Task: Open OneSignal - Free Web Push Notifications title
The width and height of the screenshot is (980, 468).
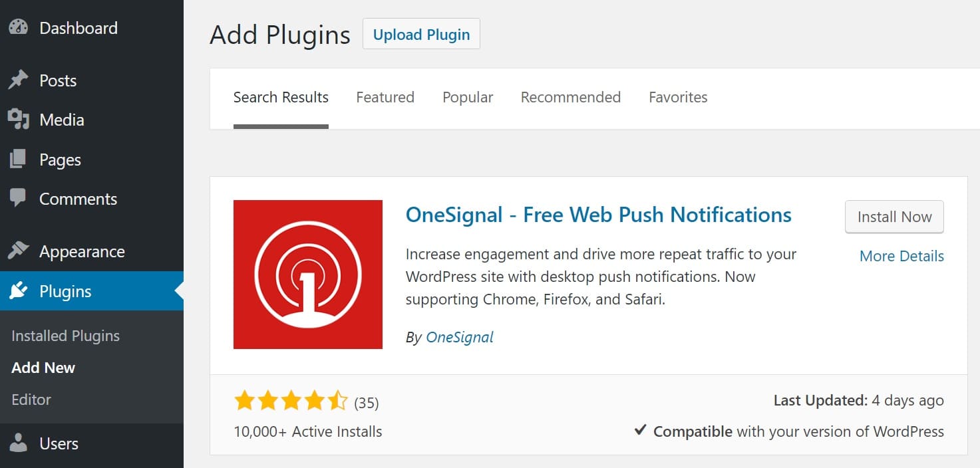Action: [x=599, y=215]
